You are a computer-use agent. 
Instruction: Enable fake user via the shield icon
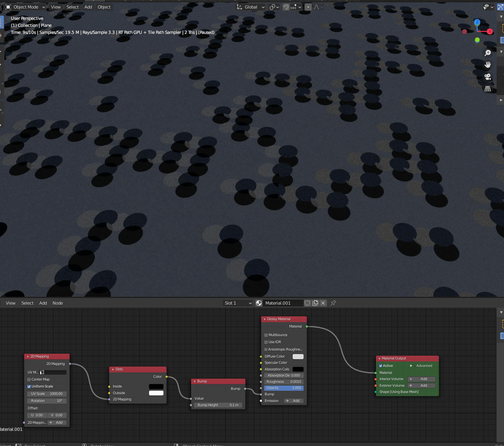coord(307,303)
